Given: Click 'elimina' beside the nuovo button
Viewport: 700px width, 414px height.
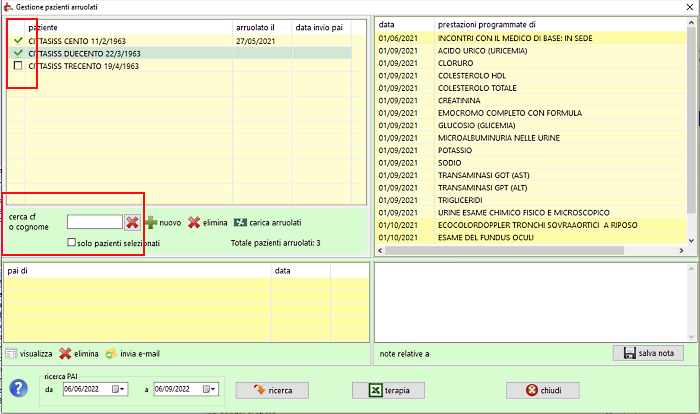Looking at the screenshot, I should tap(194, 223).
